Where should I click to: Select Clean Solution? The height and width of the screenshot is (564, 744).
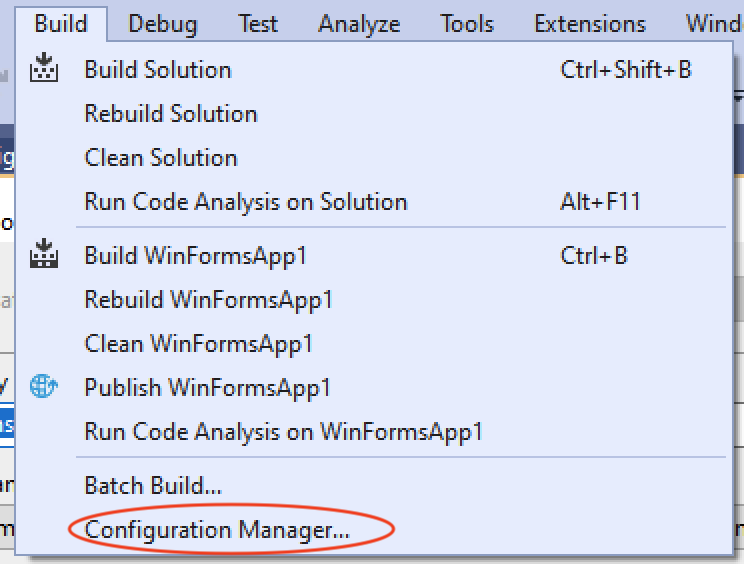(161, 157)
